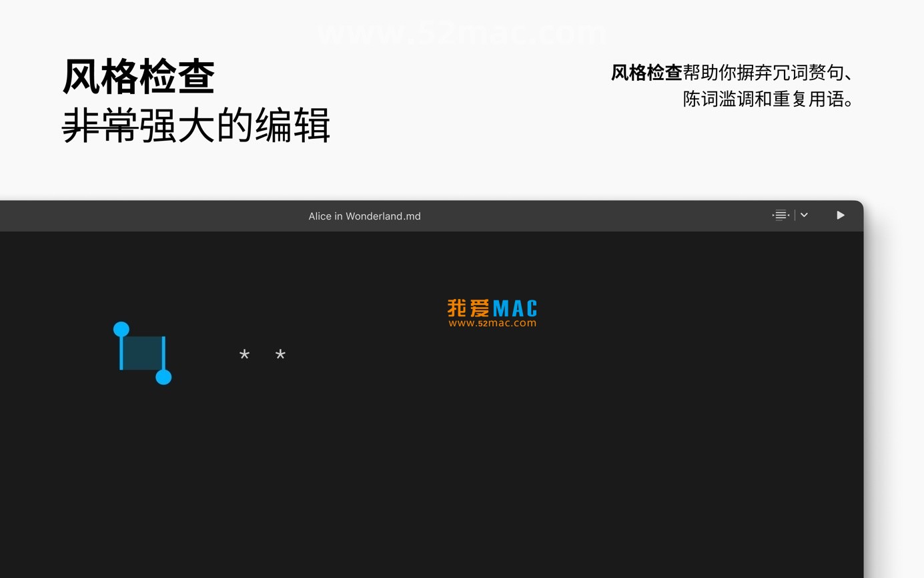Open the 我爱MAC logo link
This screenshot has width=924, height=578.
492,308
